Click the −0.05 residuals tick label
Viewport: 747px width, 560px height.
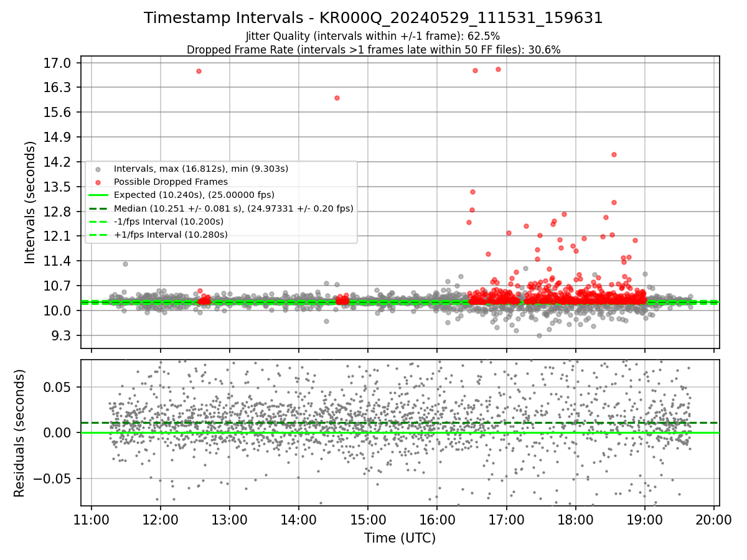coord(53,478)
